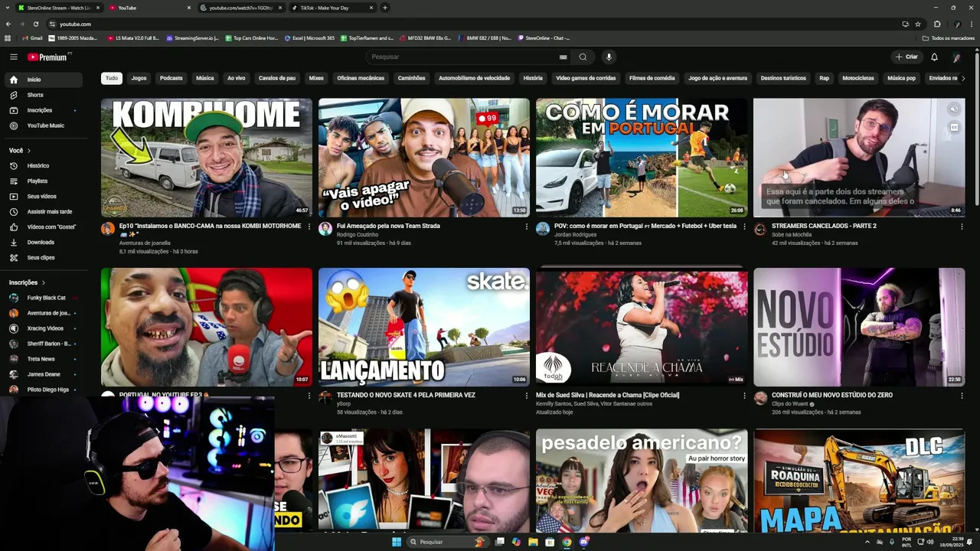
Task: Open options menu for NOVO SKATE 4 video
Action: click(526, 396)
